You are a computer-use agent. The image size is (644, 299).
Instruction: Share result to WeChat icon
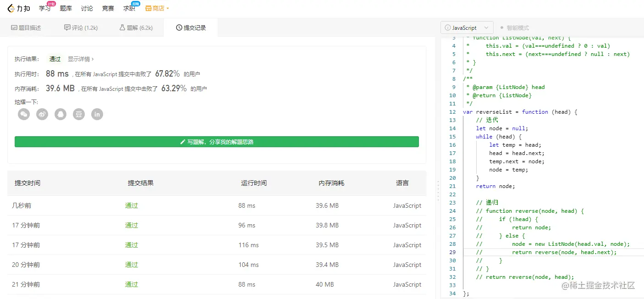pos(24,114)
